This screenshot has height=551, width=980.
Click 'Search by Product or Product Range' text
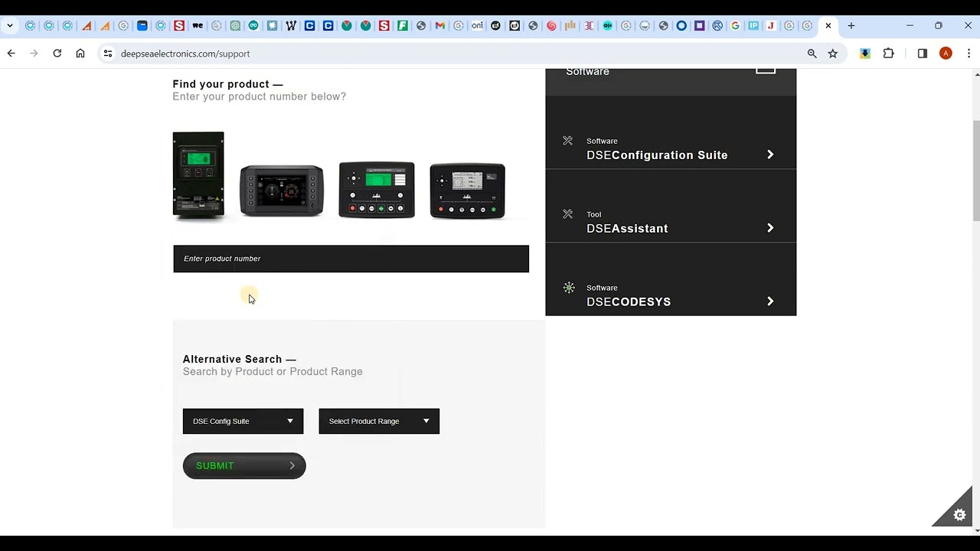(x=273, y=372)
